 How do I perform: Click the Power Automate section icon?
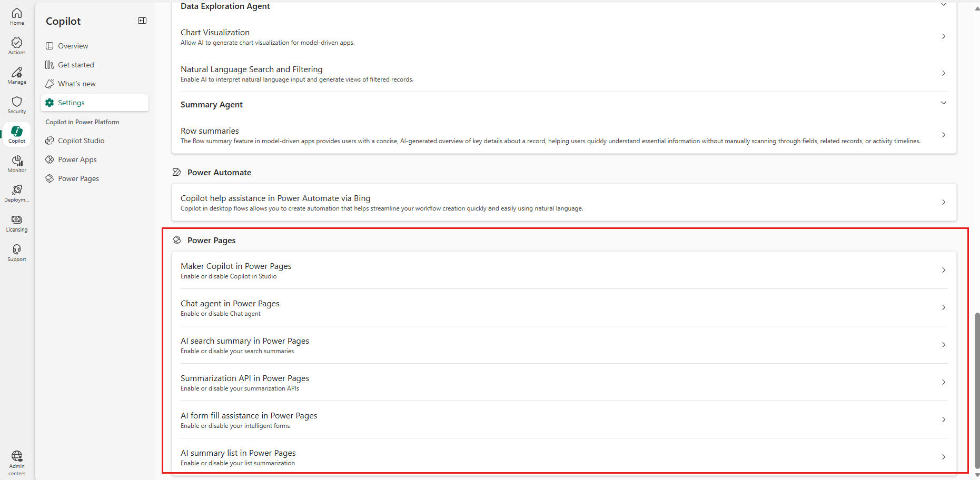pyautogui.click(x=177, y=172)
